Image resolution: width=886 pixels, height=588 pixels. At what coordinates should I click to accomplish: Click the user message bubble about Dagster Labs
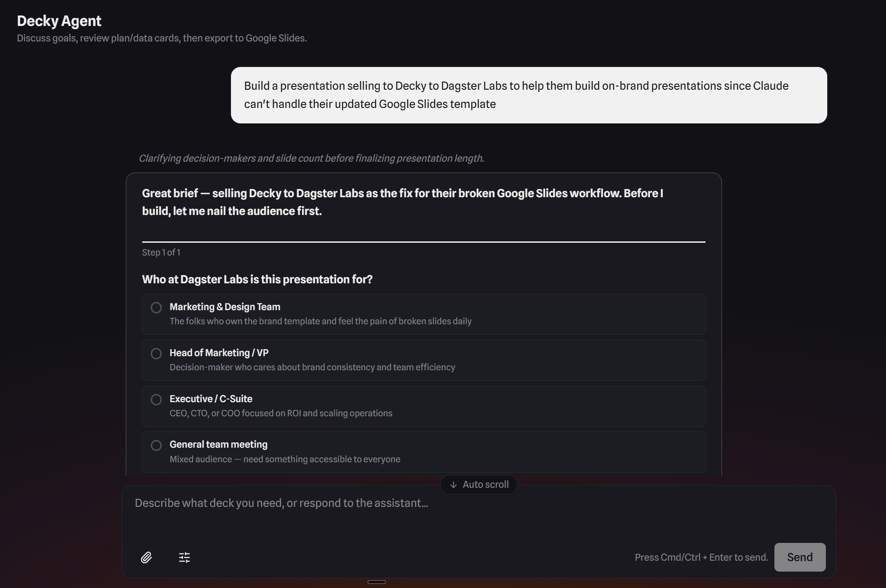tap(528, 95)
